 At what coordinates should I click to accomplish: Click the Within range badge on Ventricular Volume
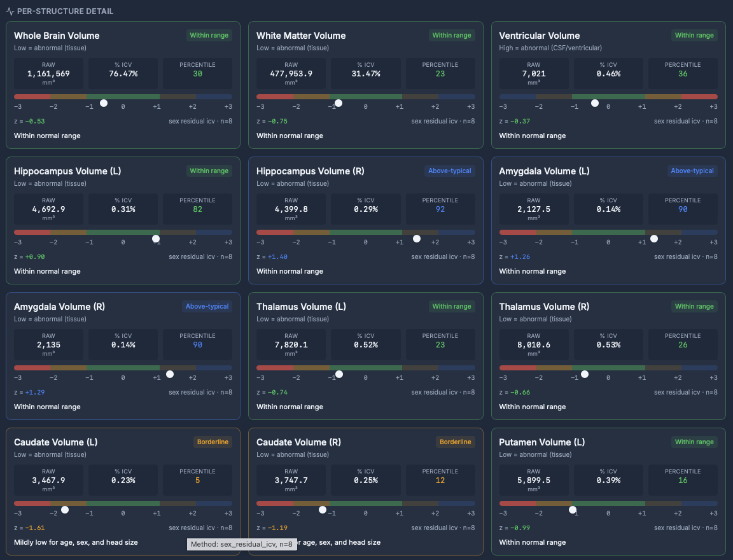[694, 35]
